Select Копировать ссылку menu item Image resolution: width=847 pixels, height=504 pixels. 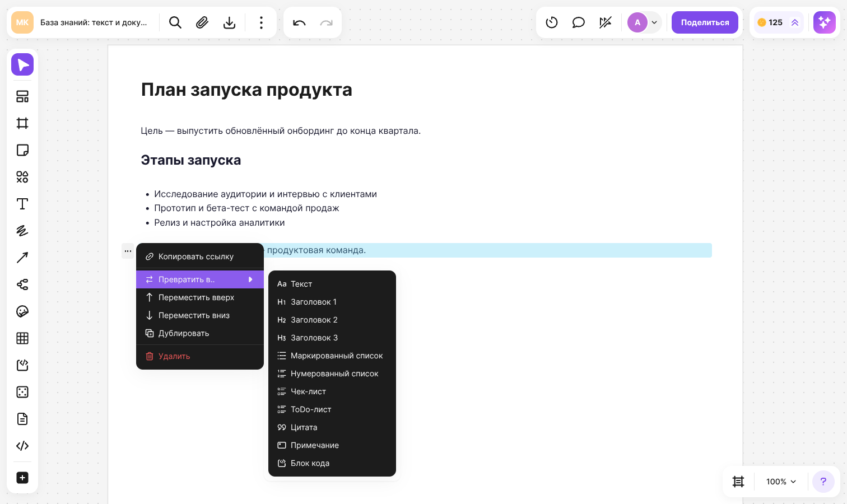pos(200,256)
